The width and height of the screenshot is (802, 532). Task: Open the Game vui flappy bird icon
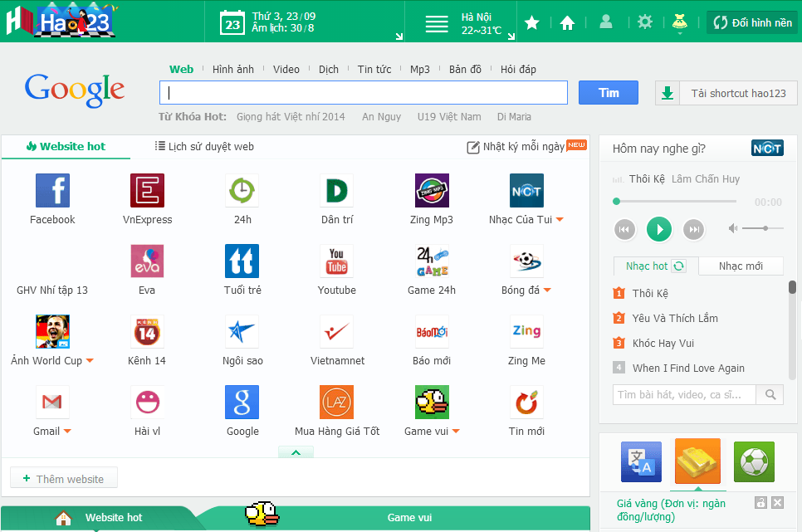pyautogui.click(x=432, y=402)
